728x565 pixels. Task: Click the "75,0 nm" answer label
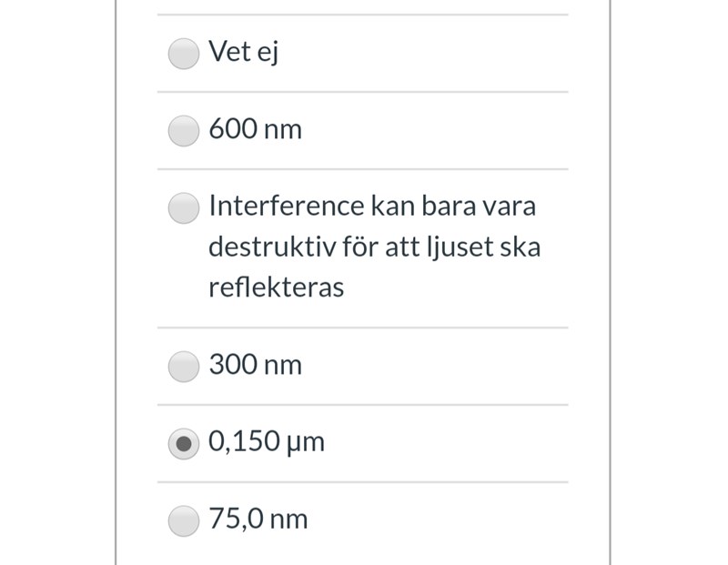click(258, 520)
